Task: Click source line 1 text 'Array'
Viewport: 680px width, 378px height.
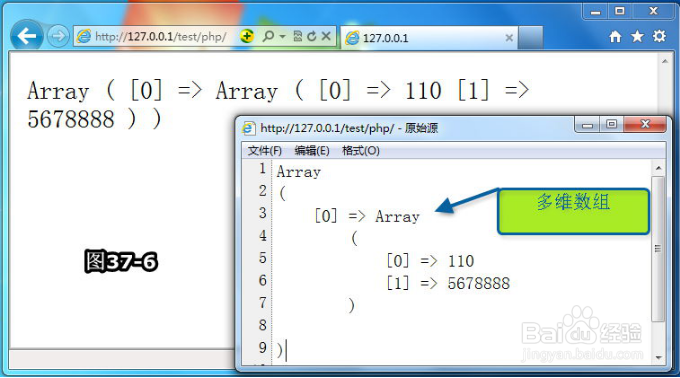Action: coord(298,172)
